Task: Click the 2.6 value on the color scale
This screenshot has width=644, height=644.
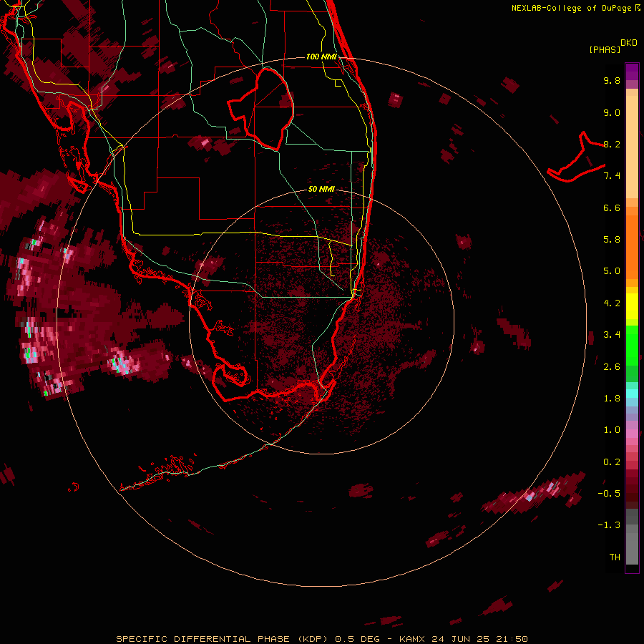Action: pyautogui.click(x=612, y=367)
